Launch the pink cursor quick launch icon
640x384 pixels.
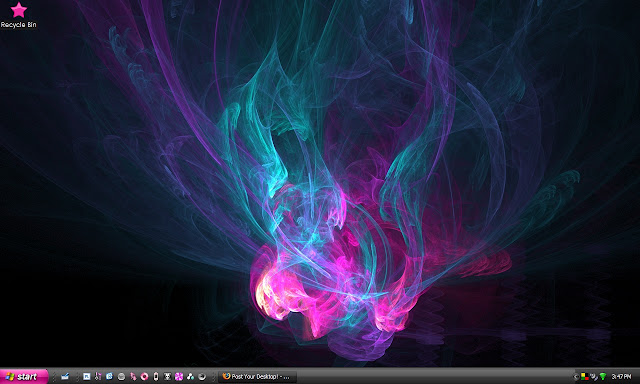click(133, 376)
